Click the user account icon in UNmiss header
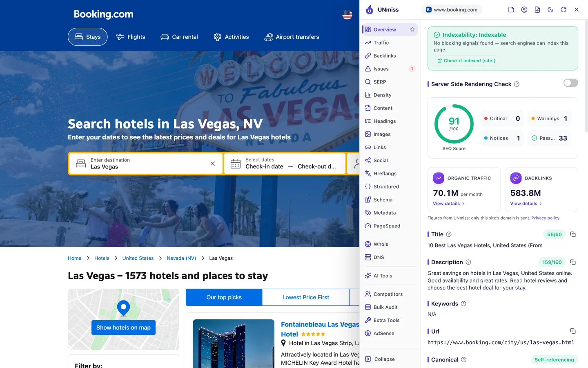The height and width of the screenshot is (368, 588). 524,9
